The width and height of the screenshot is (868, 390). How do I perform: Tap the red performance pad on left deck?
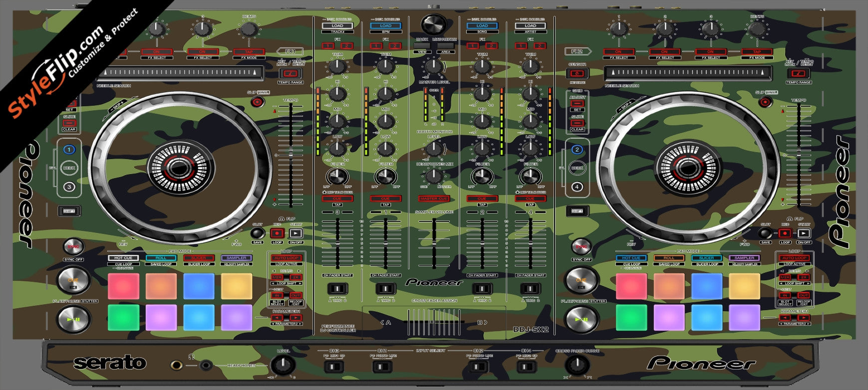coord(123,286)
